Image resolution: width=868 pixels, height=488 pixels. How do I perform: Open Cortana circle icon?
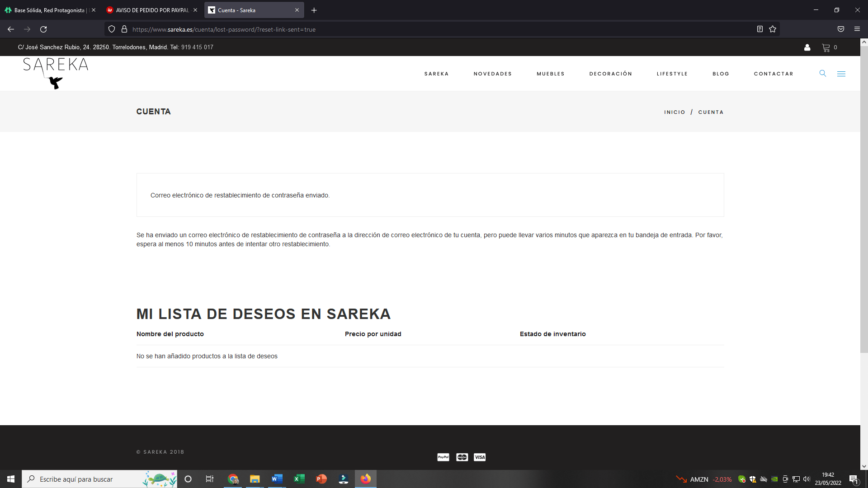pyautogui.click(x=188, y=479)
